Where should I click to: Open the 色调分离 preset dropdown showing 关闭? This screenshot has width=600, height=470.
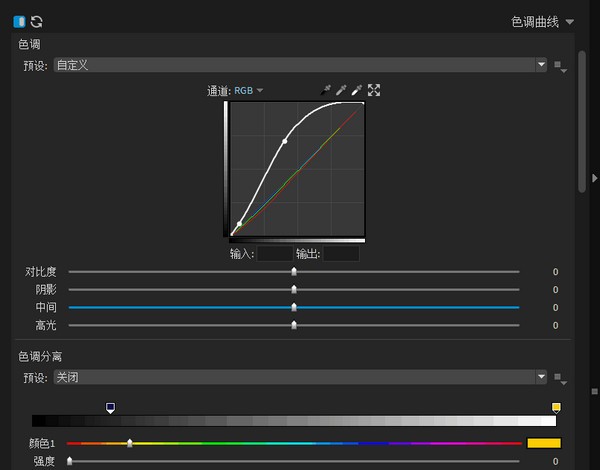tap(299, 377)
